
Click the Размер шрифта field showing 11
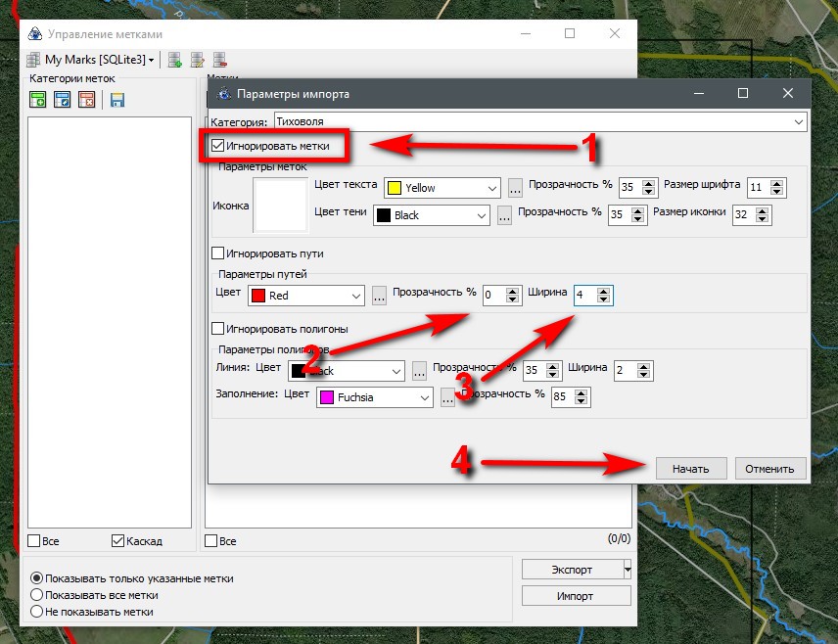760,188
